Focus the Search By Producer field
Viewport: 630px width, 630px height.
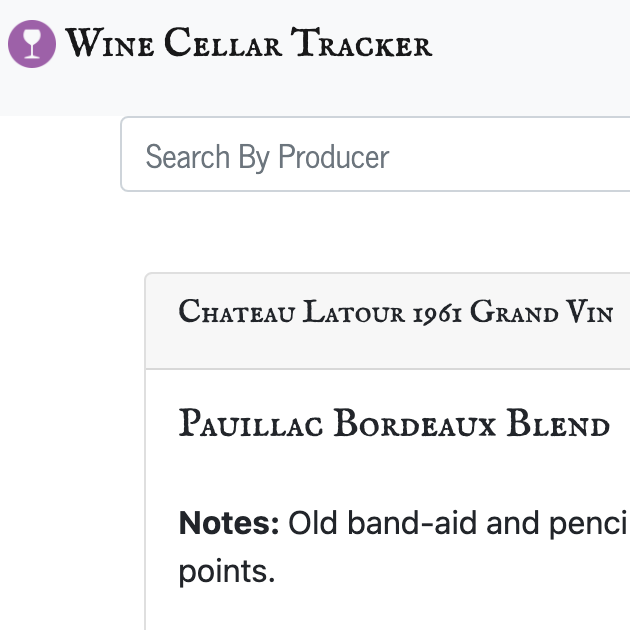click(375, 154)
